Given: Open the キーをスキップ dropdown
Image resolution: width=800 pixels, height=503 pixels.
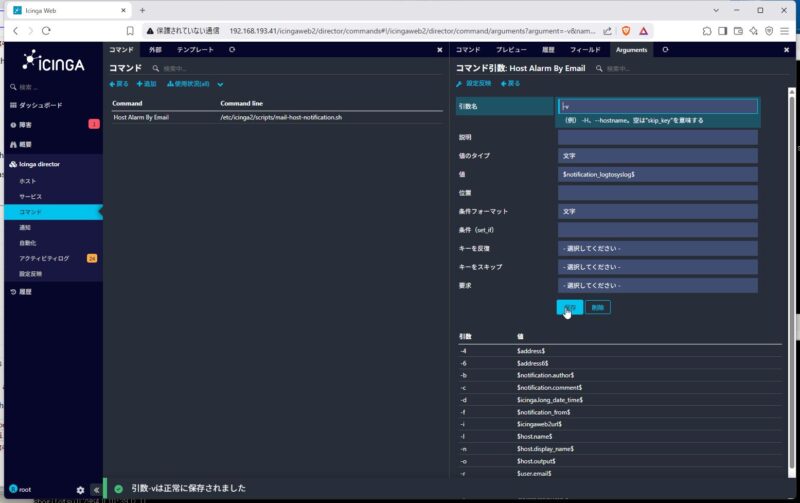Looking at the screenshot, I should 658,267.
